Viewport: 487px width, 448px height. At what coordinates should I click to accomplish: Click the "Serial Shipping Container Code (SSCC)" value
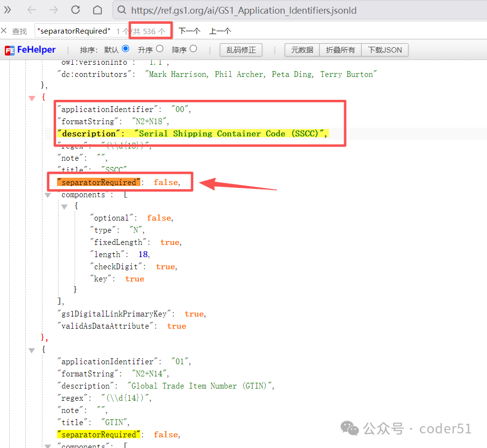[x=230, y=134]
